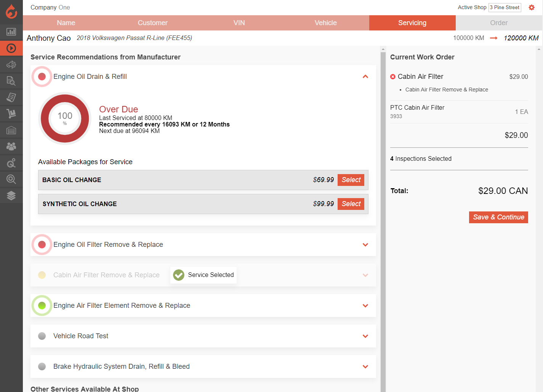This screenshot has width=543, height=392.
Task: Click the gray status dot for Brake Hydraulic System
Action: pos(42,366)
